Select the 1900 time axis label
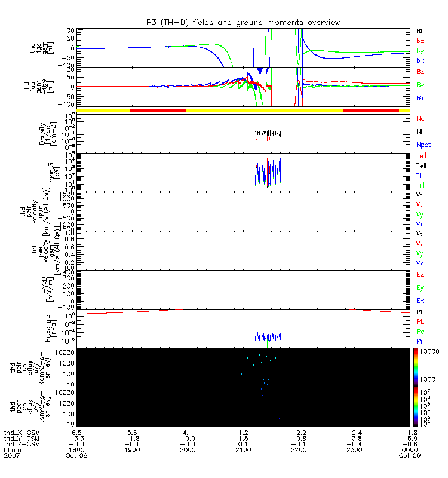 132,450
